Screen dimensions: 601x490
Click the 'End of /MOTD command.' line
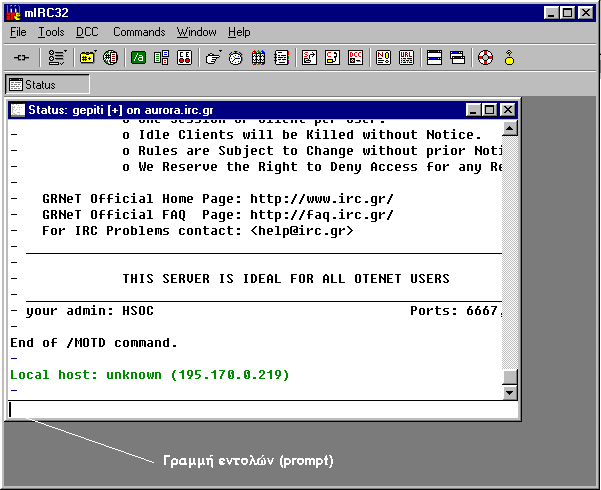pos(94,342)
